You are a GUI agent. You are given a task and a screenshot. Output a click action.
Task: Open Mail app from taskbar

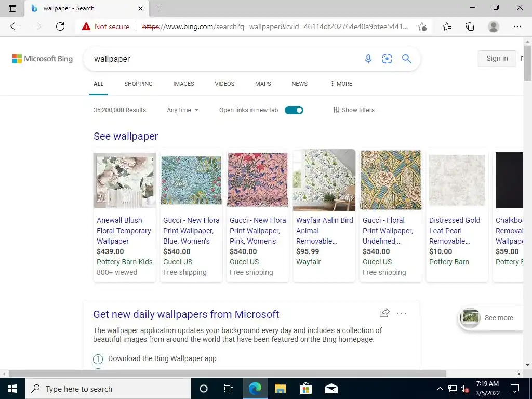click(x=331, y=389)
